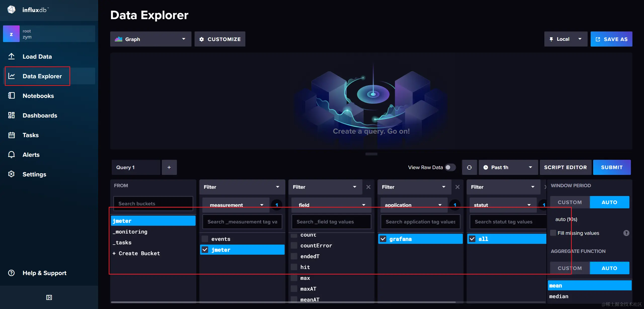
Task: Open the Graph visualization type dropdown
Action: point(151,39)
